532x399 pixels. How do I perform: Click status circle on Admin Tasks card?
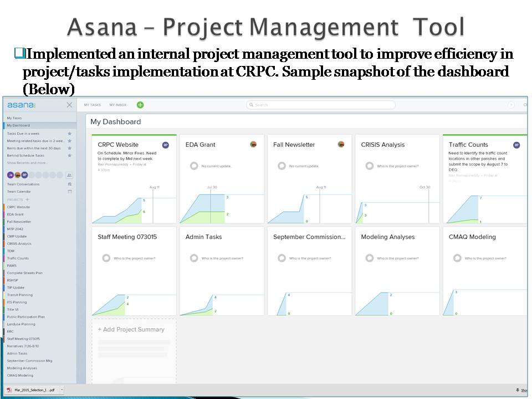(194, 258)
